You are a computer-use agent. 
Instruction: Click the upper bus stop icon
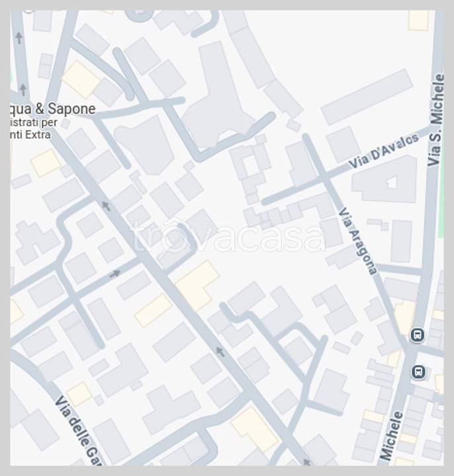(417, 335)
